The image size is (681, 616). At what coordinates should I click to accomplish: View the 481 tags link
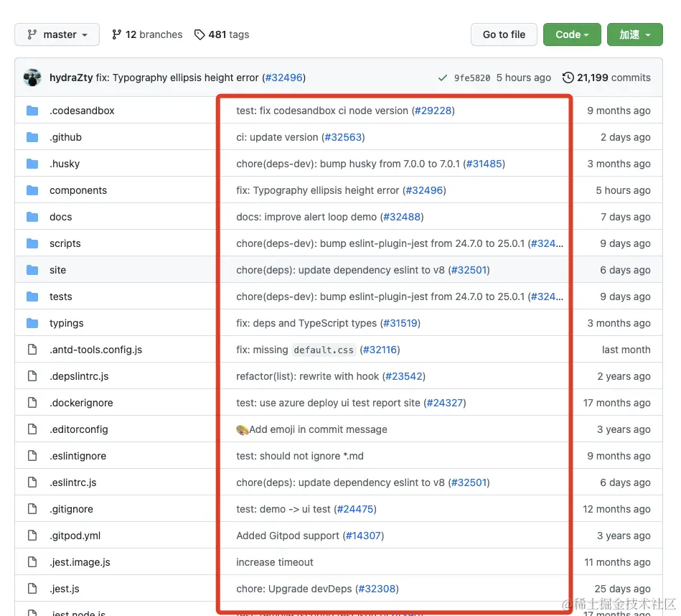tap(222, 34)
